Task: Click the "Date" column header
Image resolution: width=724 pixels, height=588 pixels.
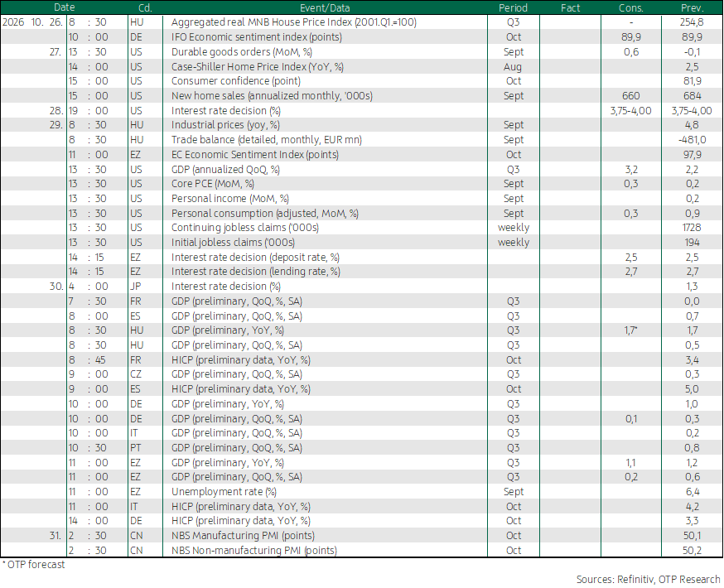Action: tap(64, 7)
